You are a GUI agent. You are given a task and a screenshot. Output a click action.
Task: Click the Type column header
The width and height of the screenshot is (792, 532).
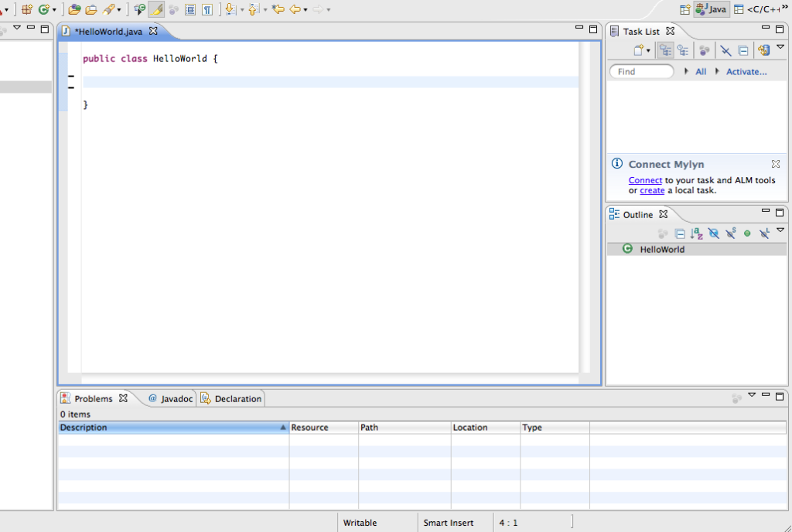pyautogui.click(x=555, y=428)
